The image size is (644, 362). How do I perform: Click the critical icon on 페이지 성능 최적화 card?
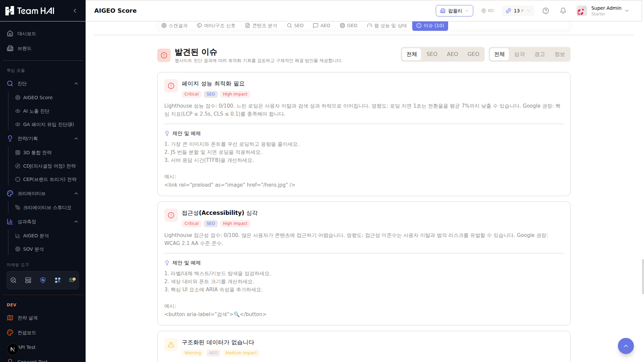[x=171, y=86]
